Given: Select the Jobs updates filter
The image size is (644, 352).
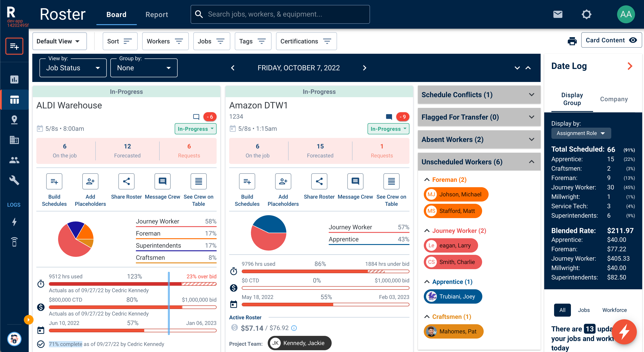Looking at the screenshot, I should [x=584, y=310].
